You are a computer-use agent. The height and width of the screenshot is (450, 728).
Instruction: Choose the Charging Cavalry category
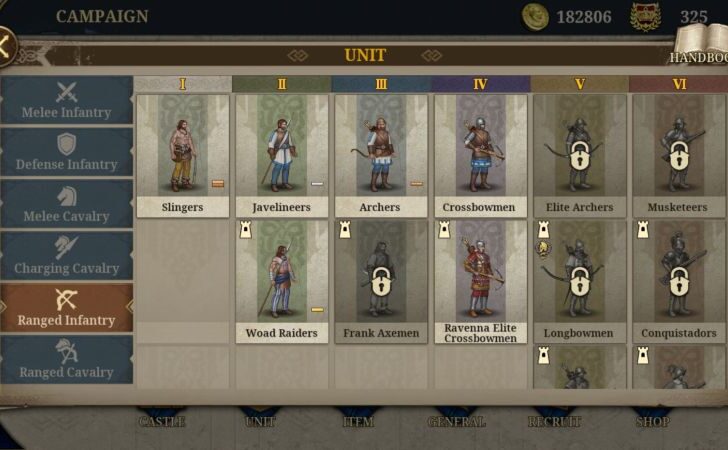[66, 256]
